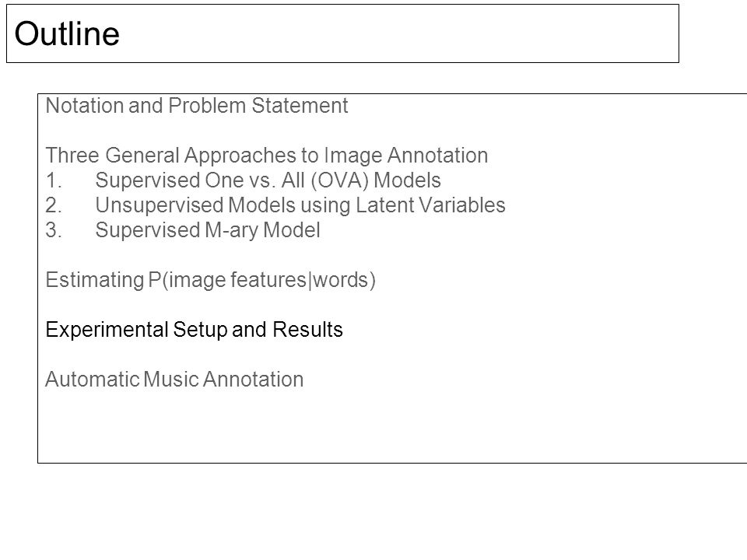The height and width of the screenshot is (560, 747).
Task: Select the Notation and Problem Statement line
Action: coord(197,106)
